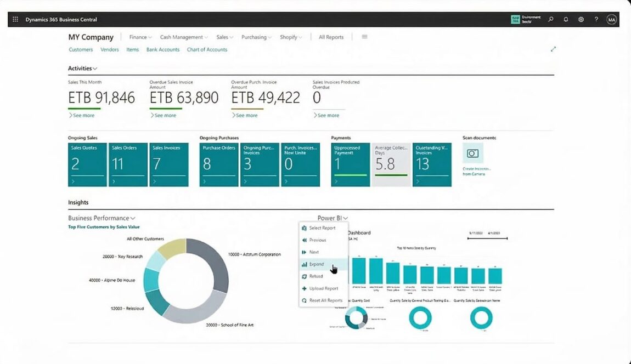Open the MA user account avatar
The width and height of the screenshot is (631, 364).
(x=612, y=20)
